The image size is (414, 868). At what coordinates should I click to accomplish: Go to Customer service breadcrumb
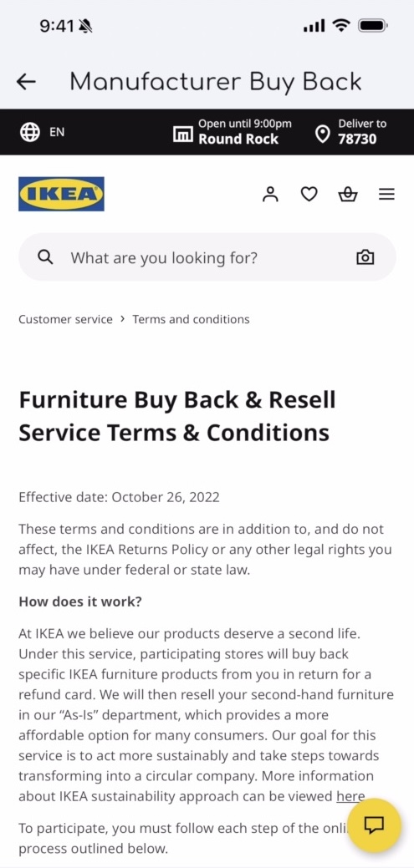coord(65,319)
